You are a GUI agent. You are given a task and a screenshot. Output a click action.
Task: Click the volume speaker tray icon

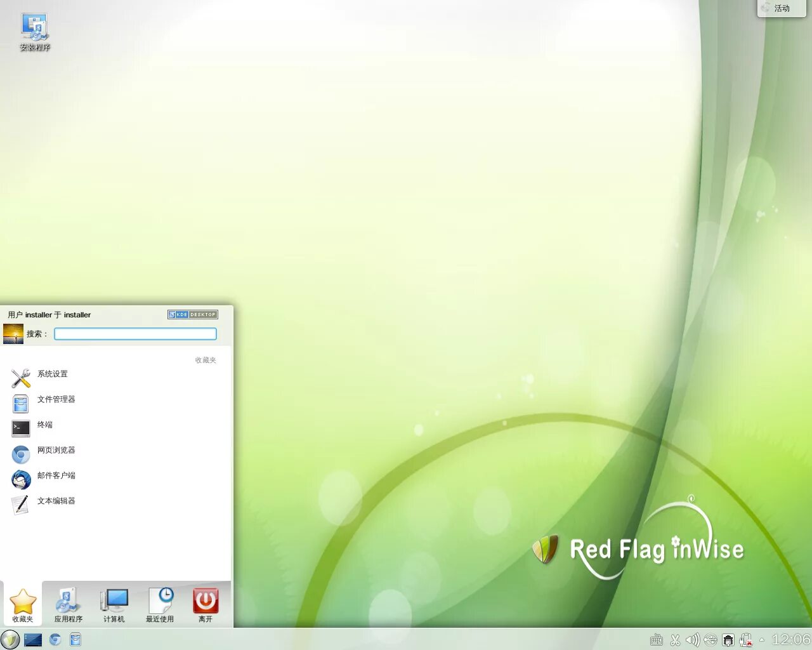693,640
